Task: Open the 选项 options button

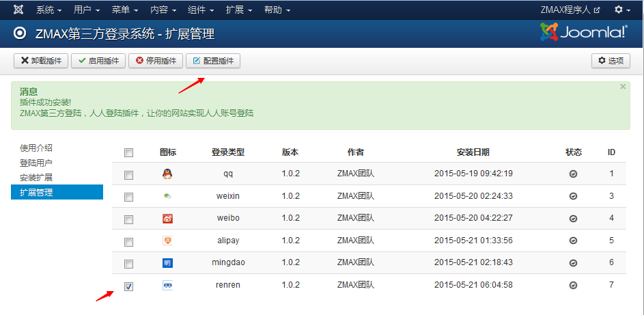Action: coord(611,61)
